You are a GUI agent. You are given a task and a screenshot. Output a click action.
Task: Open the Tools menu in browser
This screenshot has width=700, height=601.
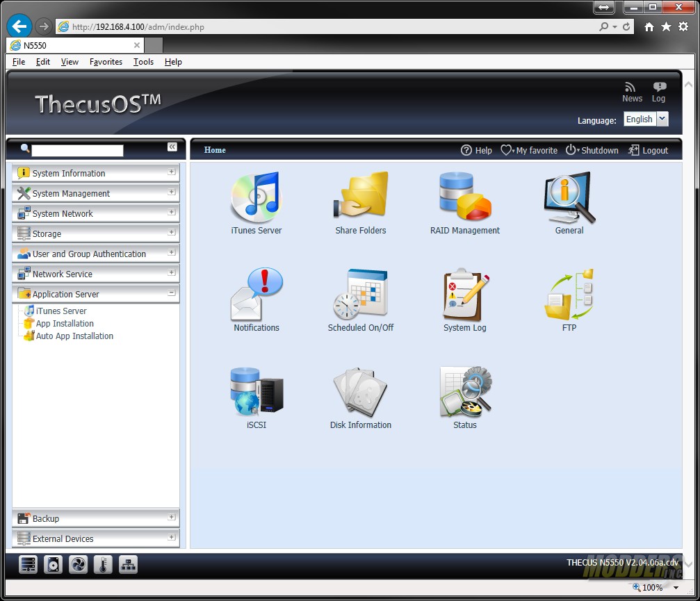tap(143, 62)
